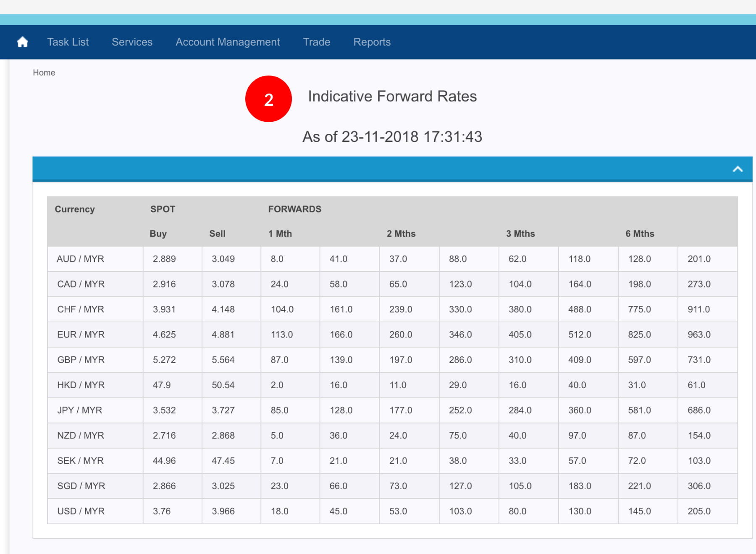Click the Indicative Forward Rates heading
This screenshot has width=756, height=554.
tap(392, 97)
